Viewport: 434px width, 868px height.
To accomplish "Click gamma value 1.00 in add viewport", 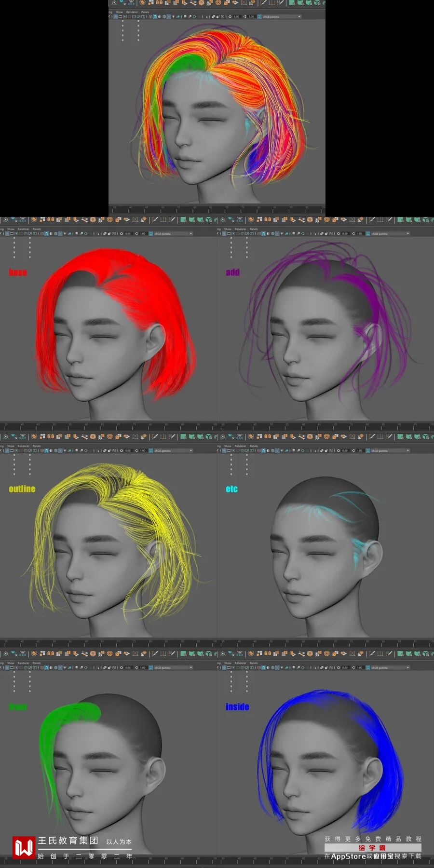I will click(360, 233).
